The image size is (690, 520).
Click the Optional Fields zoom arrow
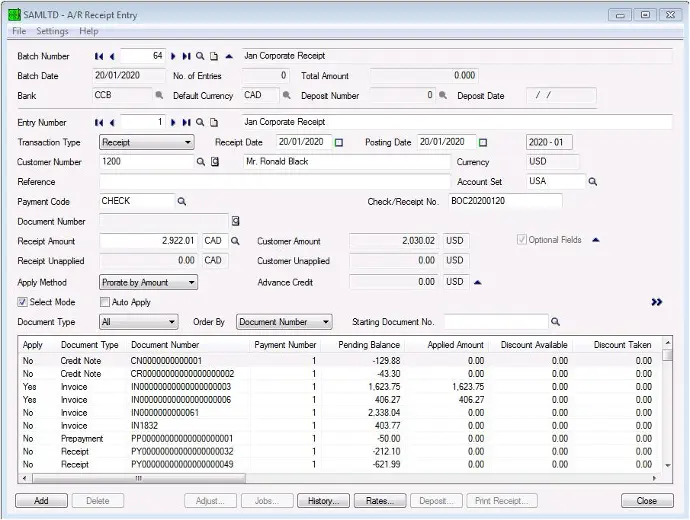(596, 240)
